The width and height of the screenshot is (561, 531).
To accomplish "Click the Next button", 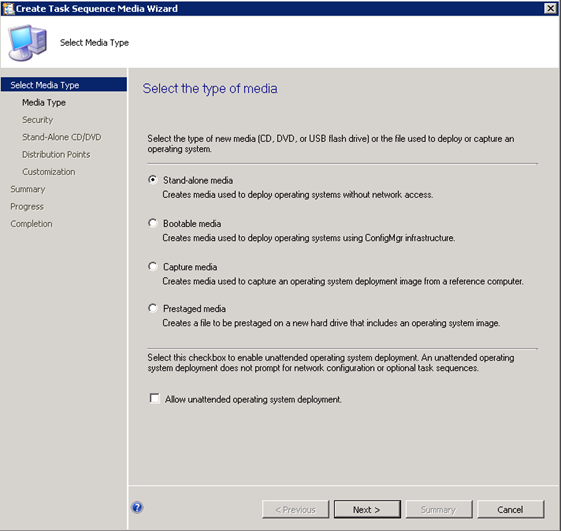I will click(x=367, y=509).
